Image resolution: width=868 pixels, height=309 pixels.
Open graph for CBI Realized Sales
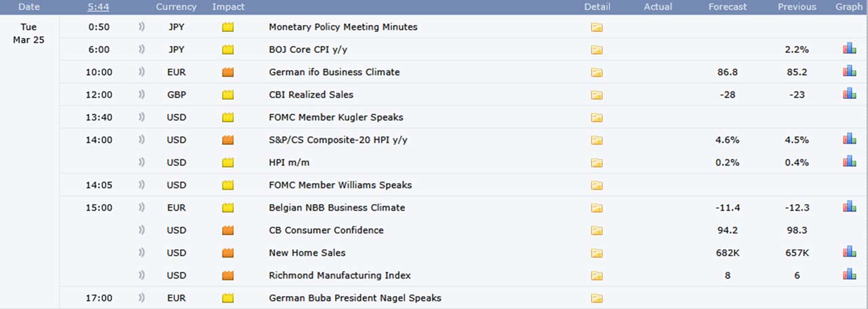849,94
